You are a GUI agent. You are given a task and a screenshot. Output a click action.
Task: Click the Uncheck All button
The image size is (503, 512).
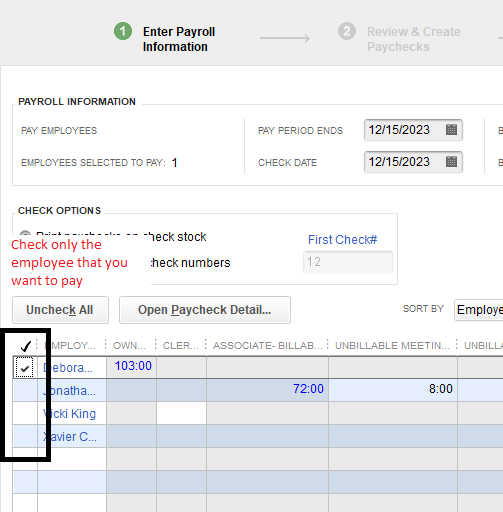click(60, 310)
